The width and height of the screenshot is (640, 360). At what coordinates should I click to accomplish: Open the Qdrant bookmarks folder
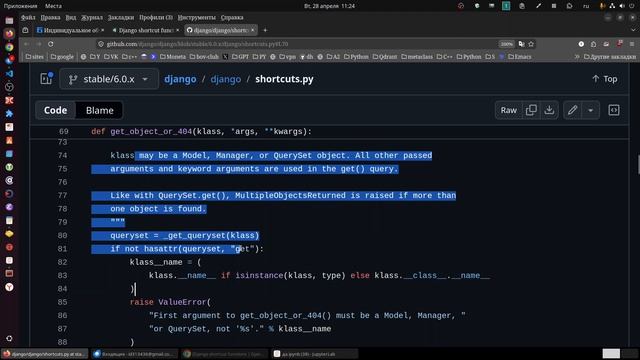[384, 57]
